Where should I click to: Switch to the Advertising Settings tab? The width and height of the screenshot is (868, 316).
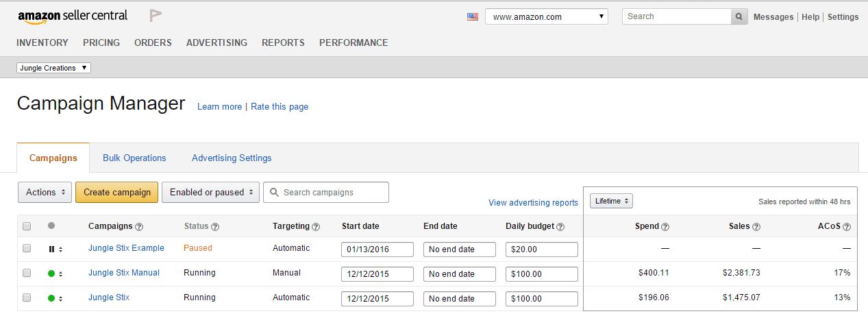coord(232,158)
